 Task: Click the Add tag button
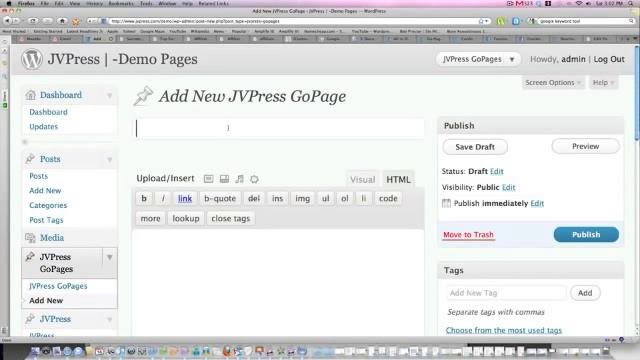coord(585,293)
